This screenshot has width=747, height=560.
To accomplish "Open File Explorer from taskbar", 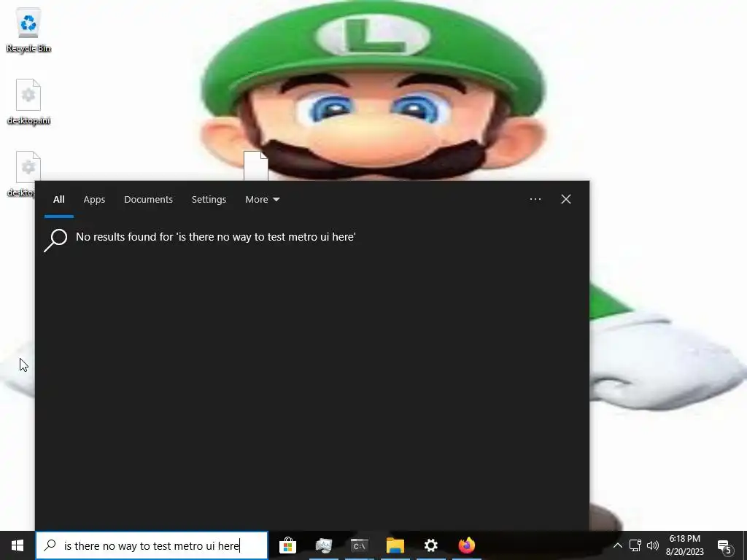I will pos(395,545).
